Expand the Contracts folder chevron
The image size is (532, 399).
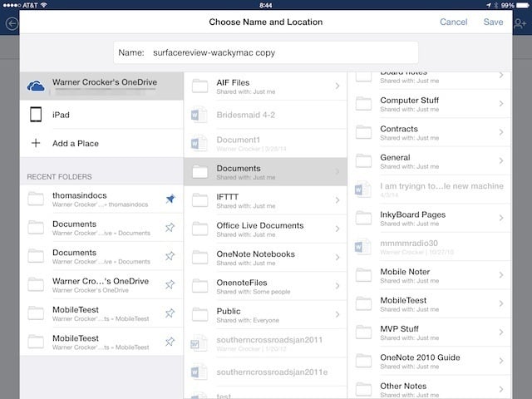(501, 132)
